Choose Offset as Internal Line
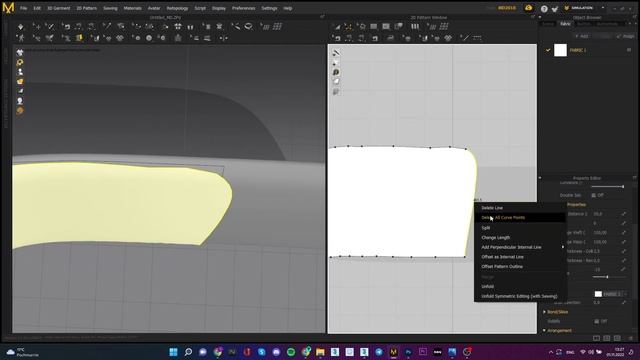The image size is (640, 360). (x=502, y=257)
